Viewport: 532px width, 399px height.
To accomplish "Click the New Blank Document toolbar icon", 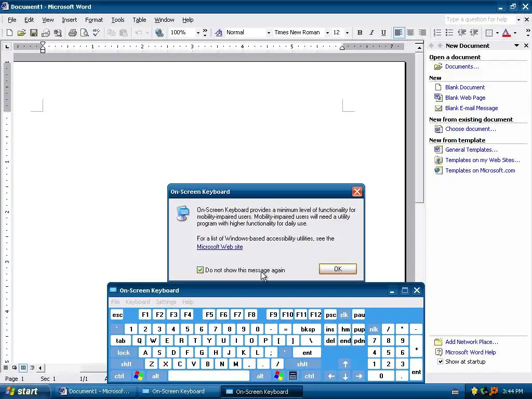I will coord(9,33).
